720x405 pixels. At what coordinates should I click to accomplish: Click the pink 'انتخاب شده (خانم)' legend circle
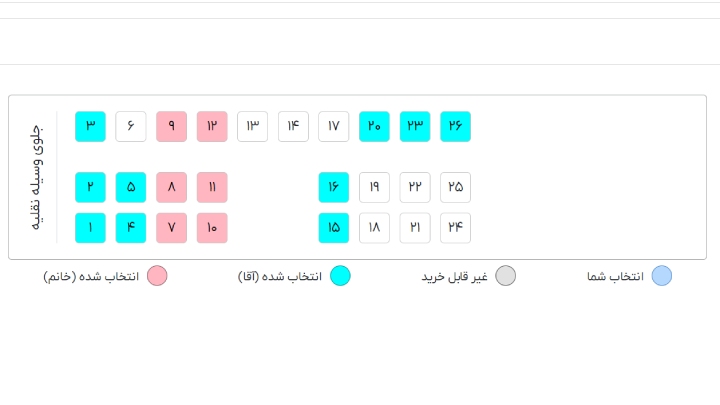pyautogui.click(x=157, y=276)
